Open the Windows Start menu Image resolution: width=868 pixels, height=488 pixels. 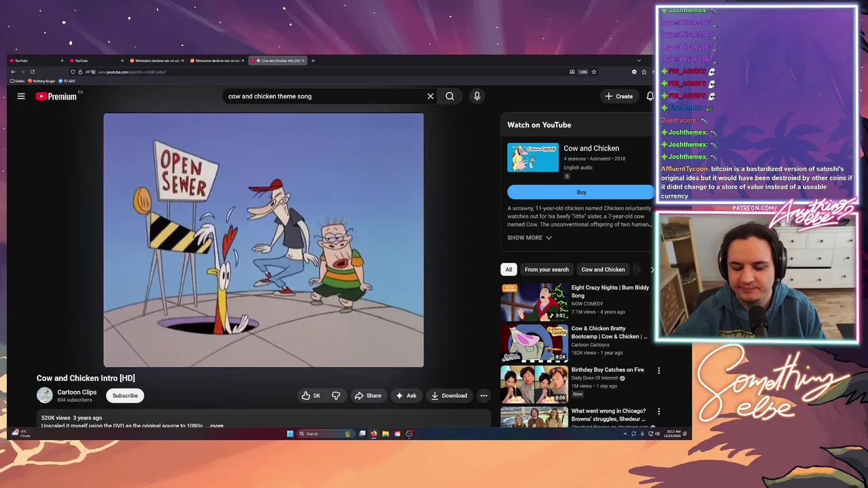[290, 434]
